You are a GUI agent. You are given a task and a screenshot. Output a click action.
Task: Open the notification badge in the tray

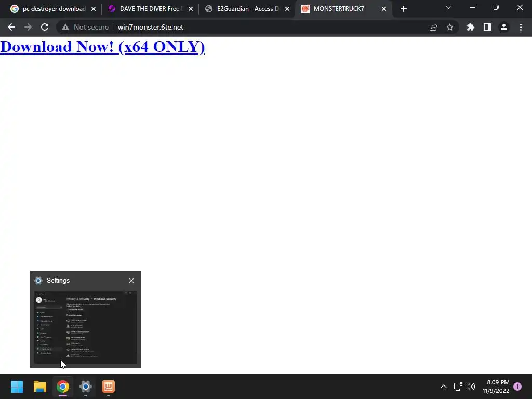pyautogui.click(x=517, y=387)
